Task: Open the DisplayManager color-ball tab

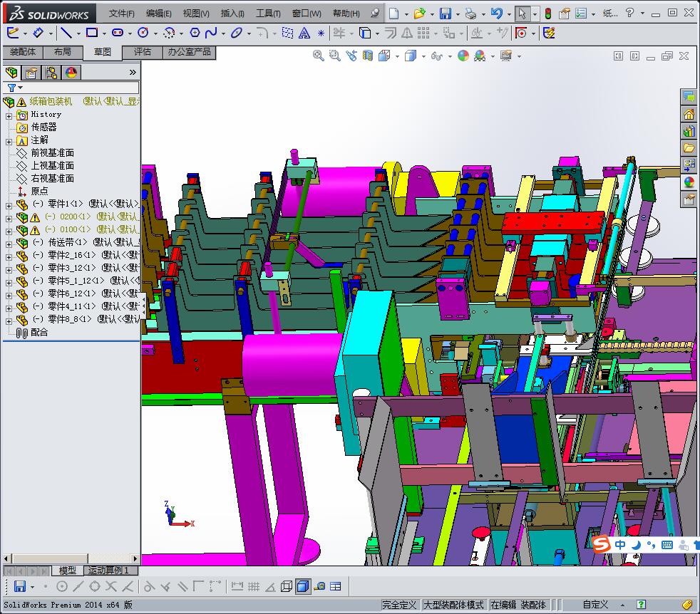Action: coord(71,73)
